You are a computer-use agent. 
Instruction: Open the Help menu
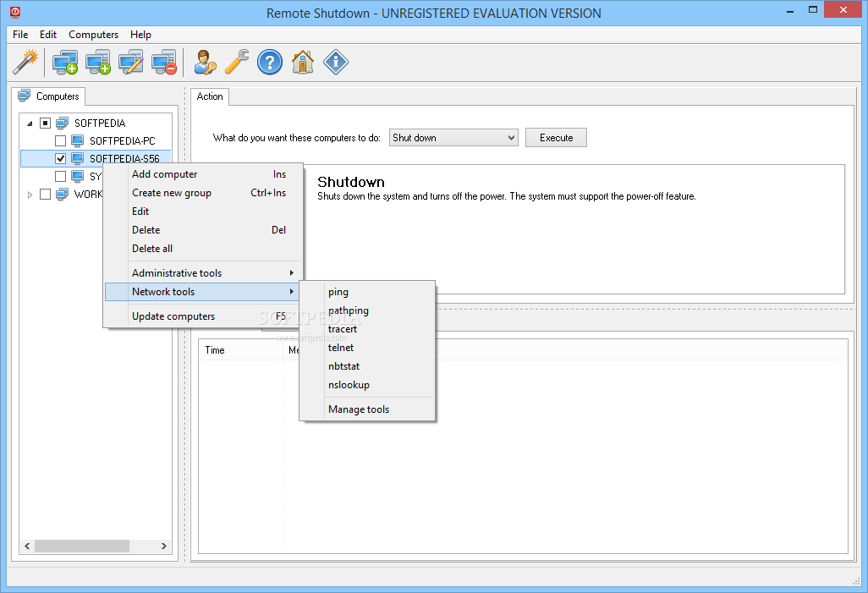point(140,35)
